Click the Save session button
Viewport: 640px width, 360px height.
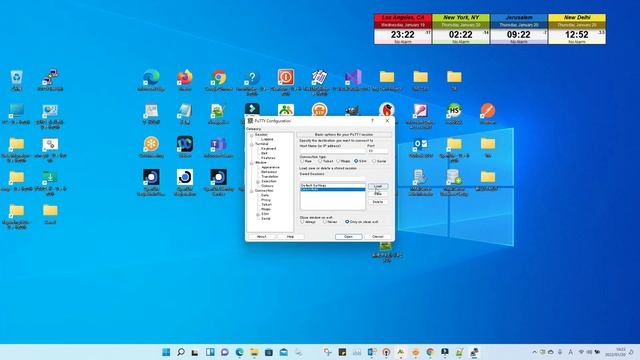tap(378, 194)
